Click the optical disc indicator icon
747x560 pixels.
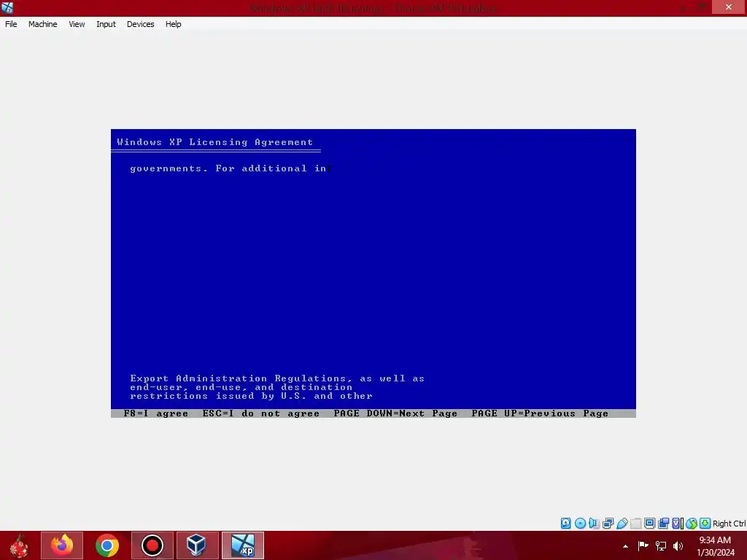[580, 524]
